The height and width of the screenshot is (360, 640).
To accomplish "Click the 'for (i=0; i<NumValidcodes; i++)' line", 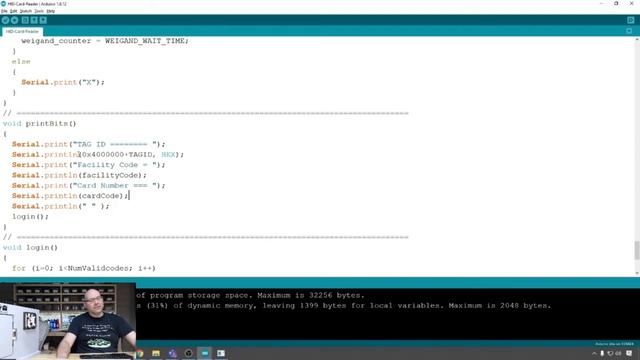I will click(84, 268).
